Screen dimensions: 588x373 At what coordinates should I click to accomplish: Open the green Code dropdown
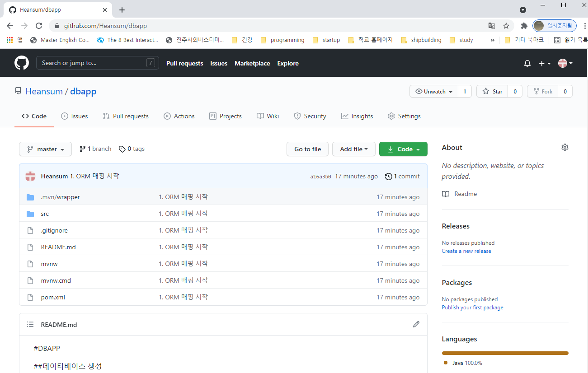(x=403, y=149)
